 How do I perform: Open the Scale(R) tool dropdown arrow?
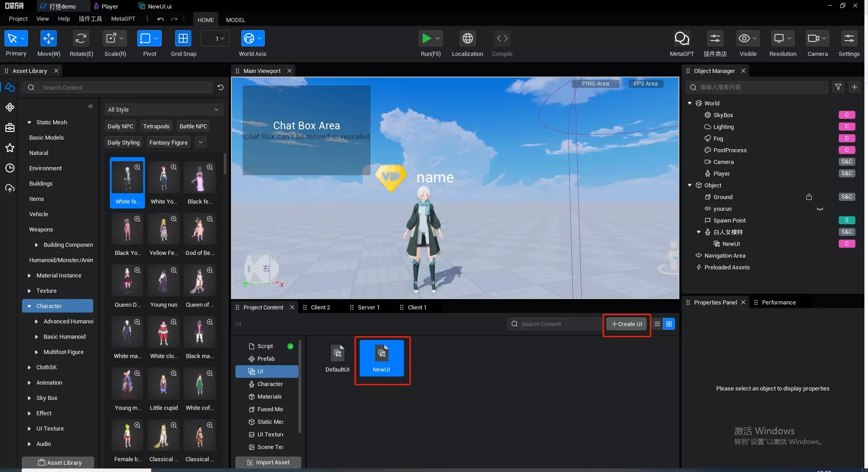122,39
